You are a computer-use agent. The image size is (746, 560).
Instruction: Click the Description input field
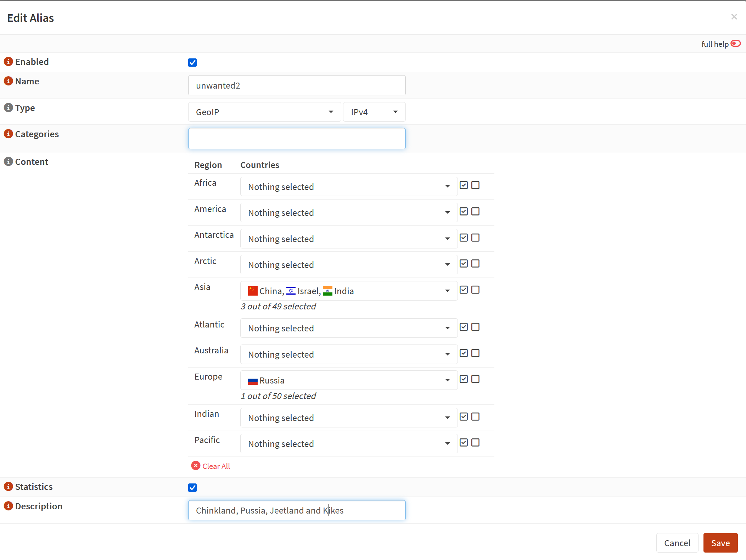coord(297,510)
